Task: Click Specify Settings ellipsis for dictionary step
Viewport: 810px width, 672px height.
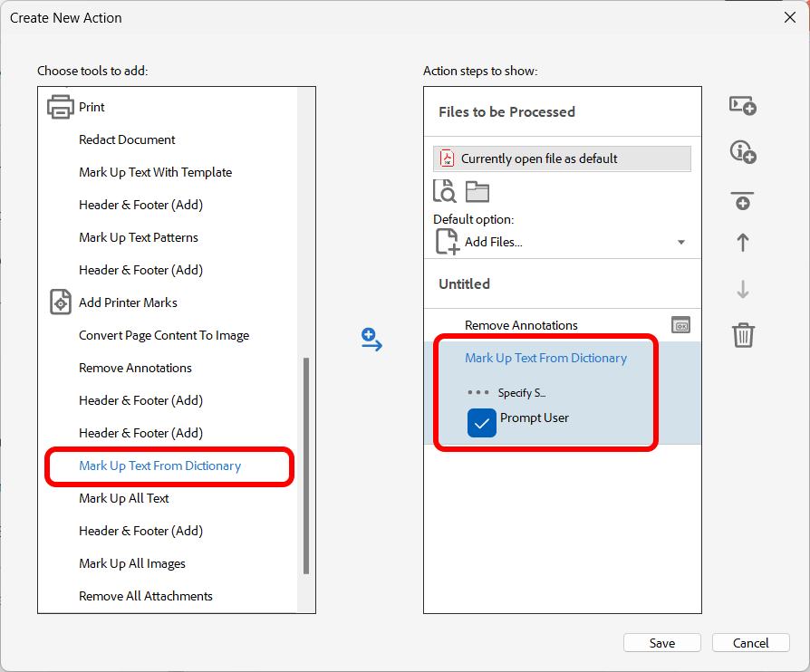Action: pyautogui.click(x=478, y=393)
